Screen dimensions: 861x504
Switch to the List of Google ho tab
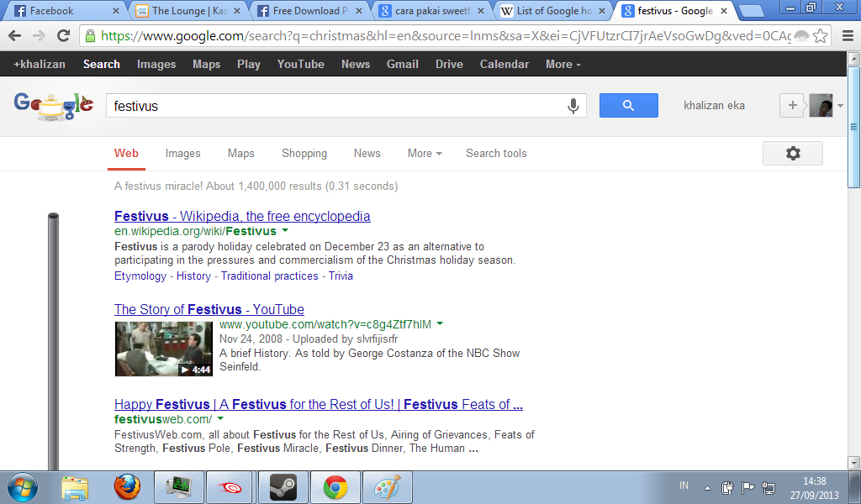coord(553,10)
